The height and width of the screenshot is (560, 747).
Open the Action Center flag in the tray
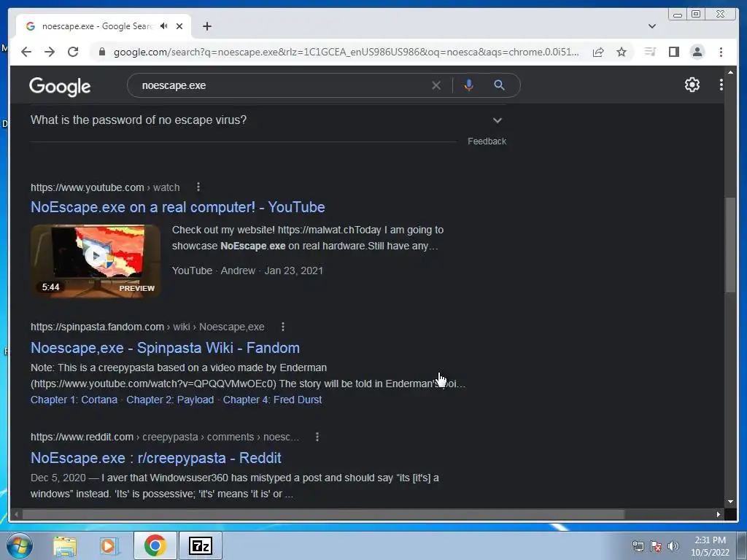point(656,546)
